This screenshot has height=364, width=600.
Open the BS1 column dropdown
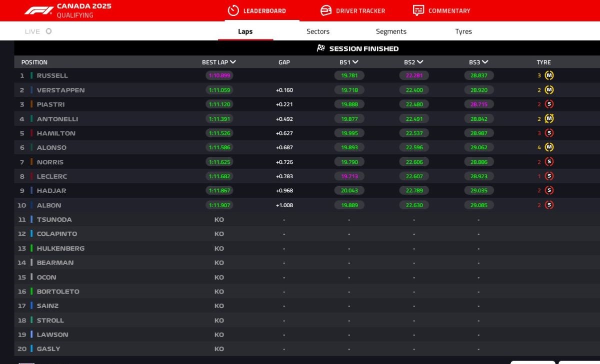[x=355, y=62]
